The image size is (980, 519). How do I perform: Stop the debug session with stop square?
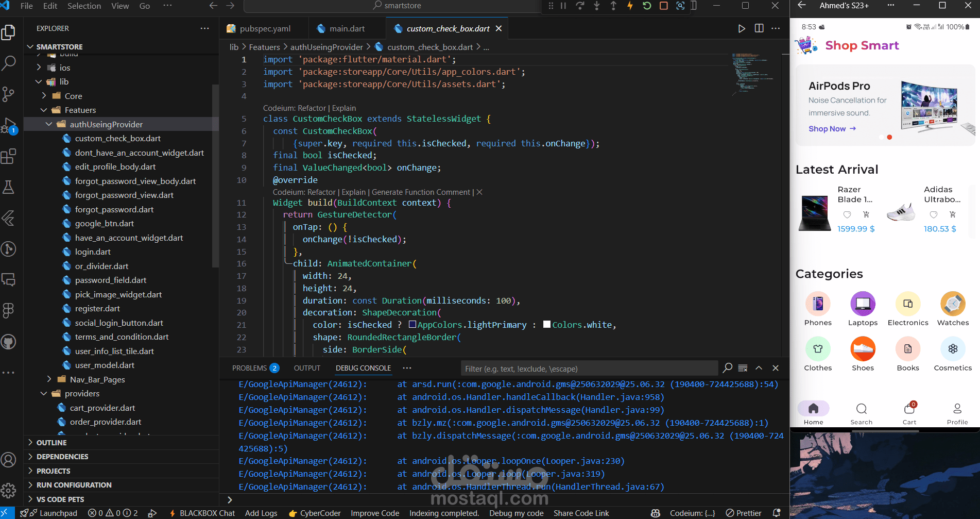tap(664, 6)
